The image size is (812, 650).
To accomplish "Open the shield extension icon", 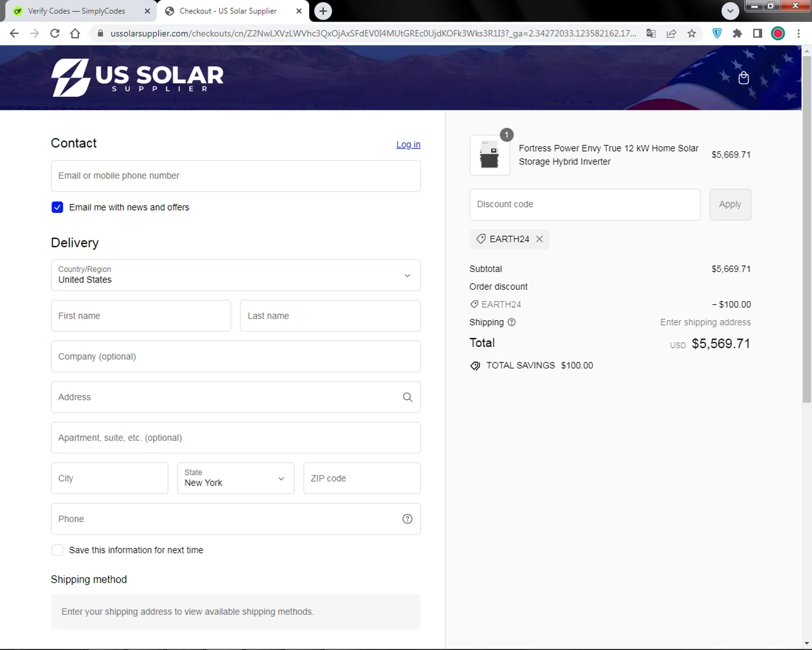I will (717, 34).
